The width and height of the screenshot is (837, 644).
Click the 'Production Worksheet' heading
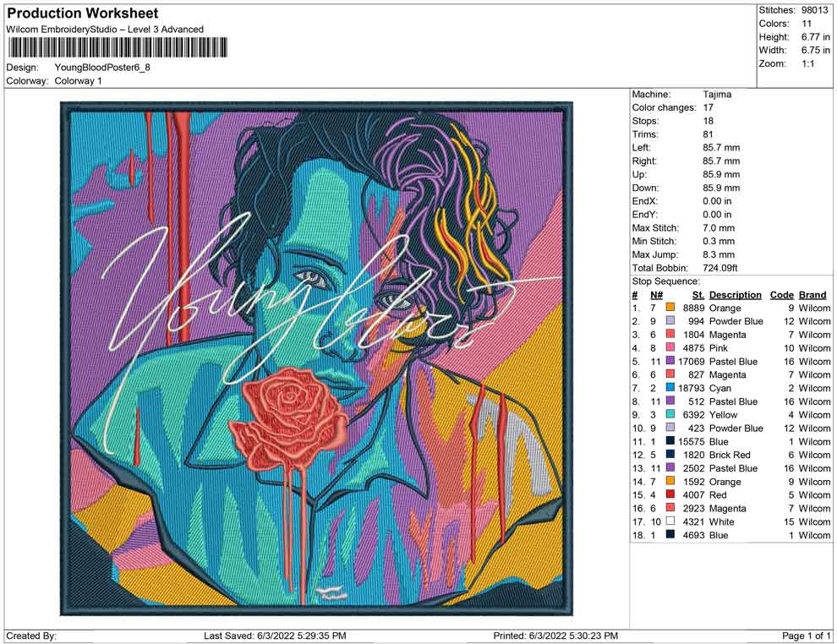click(82, 14)
